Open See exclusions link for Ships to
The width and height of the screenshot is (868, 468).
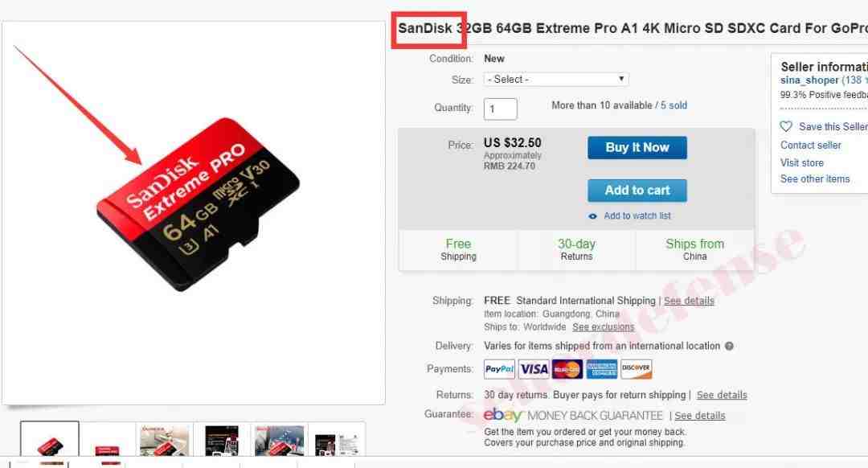coord(604,326)
